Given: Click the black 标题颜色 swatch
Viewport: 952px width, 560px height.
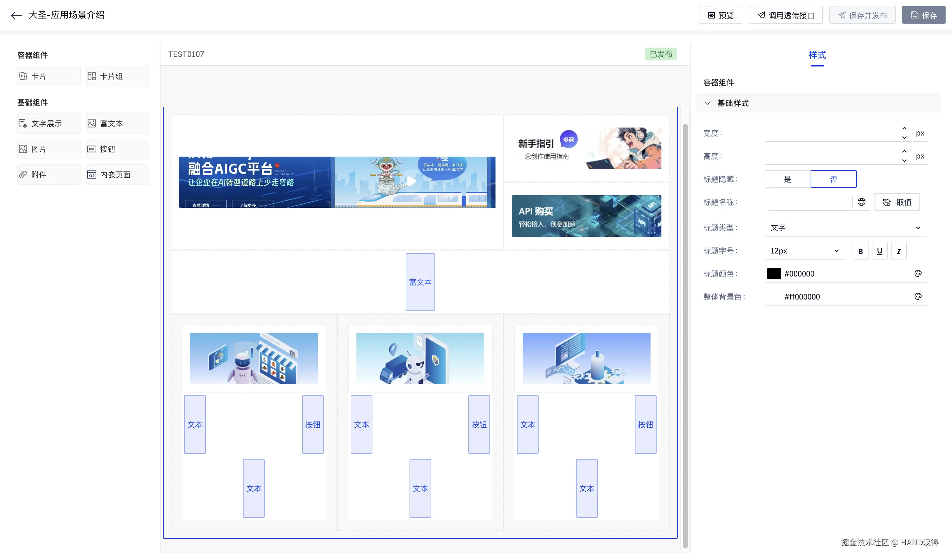Looking at the screenshot, I should click(x=774, y=273).
